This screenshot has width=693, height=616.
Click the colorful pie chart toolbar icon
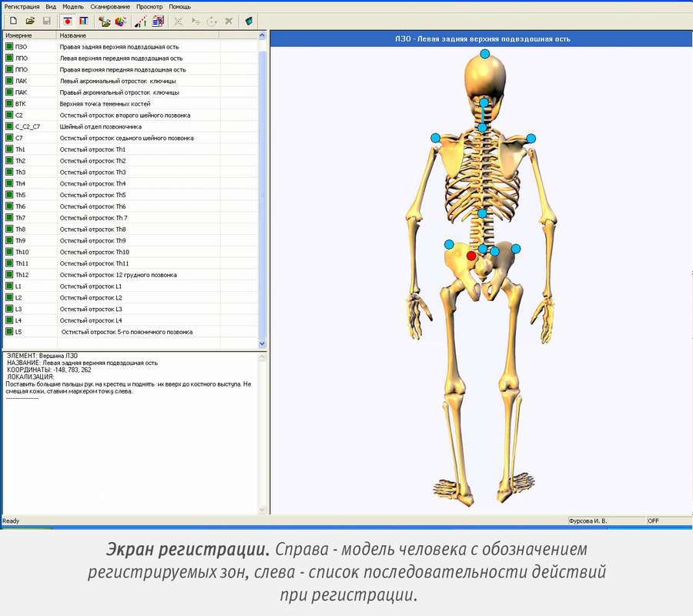point(121,21)
